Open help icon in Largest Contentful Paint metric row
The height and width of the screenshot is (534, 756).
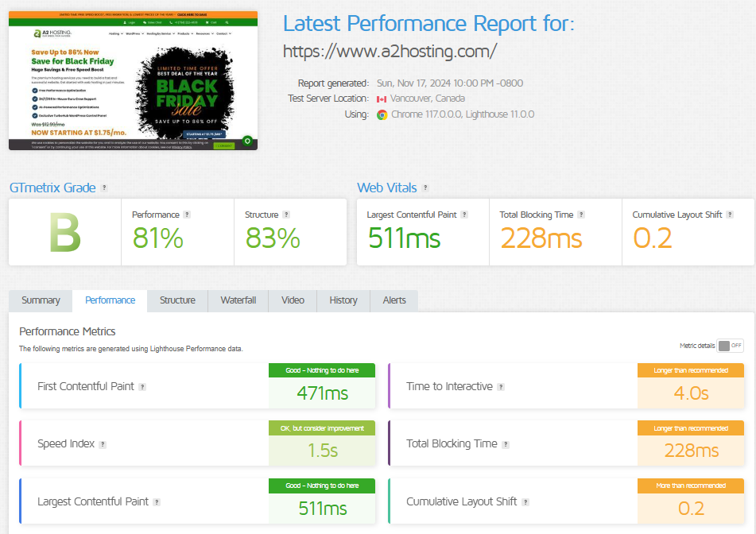[157, 502]
